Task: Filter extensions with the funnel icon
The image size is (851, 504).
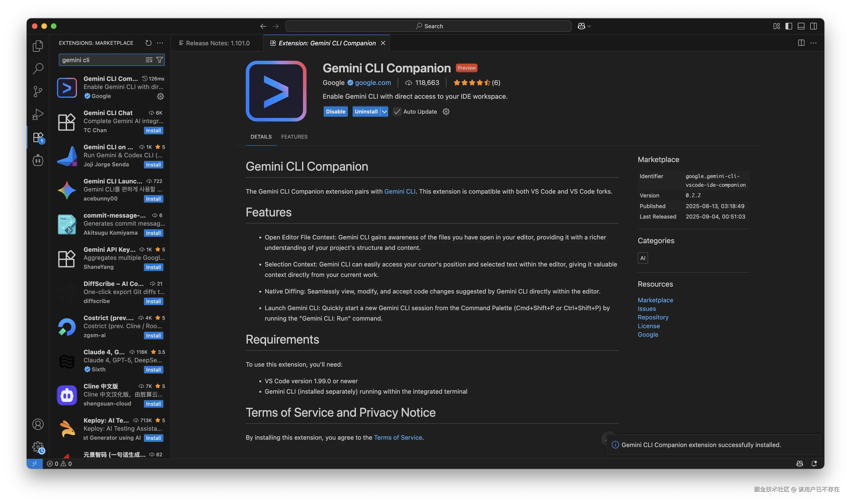Action: tap(159, 60)
